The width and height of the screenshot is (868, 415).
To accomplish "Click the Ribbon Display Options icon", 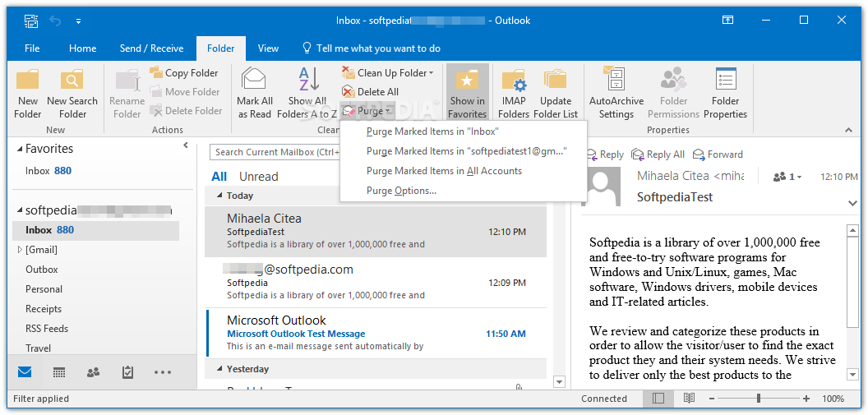I will pos(728,21).
